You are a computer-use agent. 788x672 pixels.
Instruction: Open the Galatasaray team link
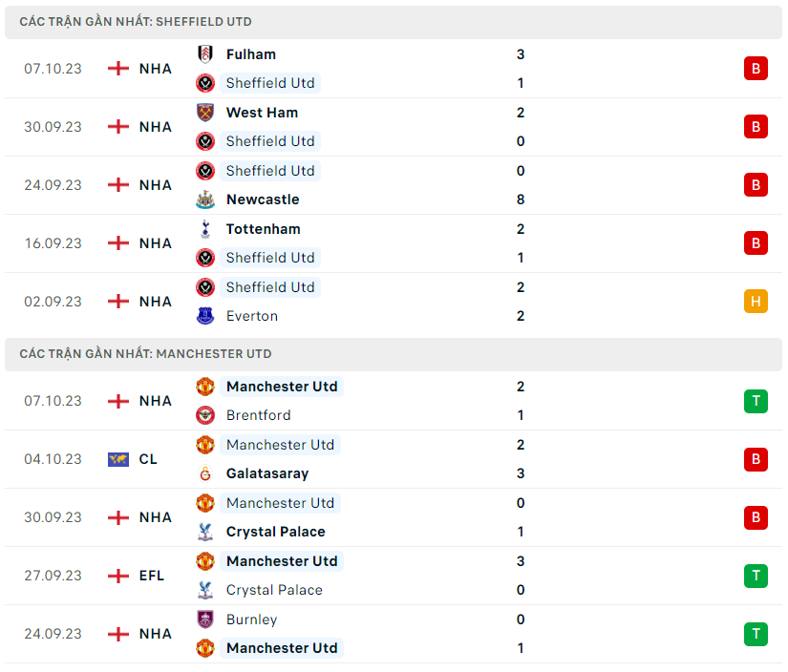pyautogui.click(x=267, y=473)
